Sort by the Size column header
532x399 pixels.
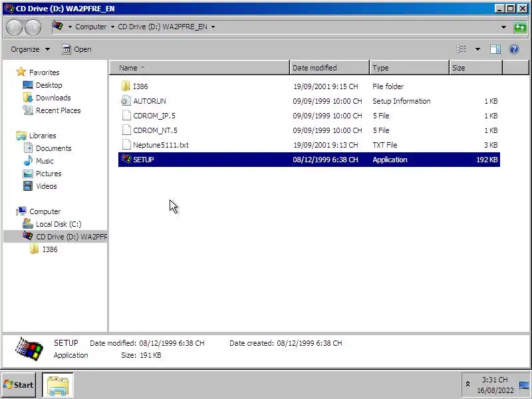475,68
